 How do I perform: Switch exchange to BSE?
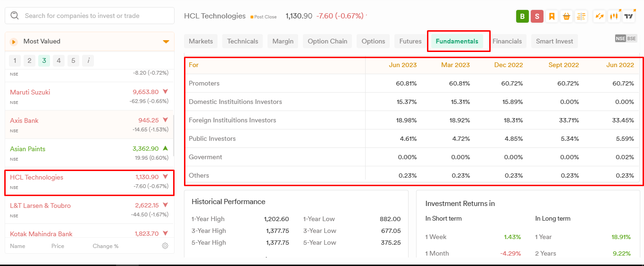tap(631, 39)
